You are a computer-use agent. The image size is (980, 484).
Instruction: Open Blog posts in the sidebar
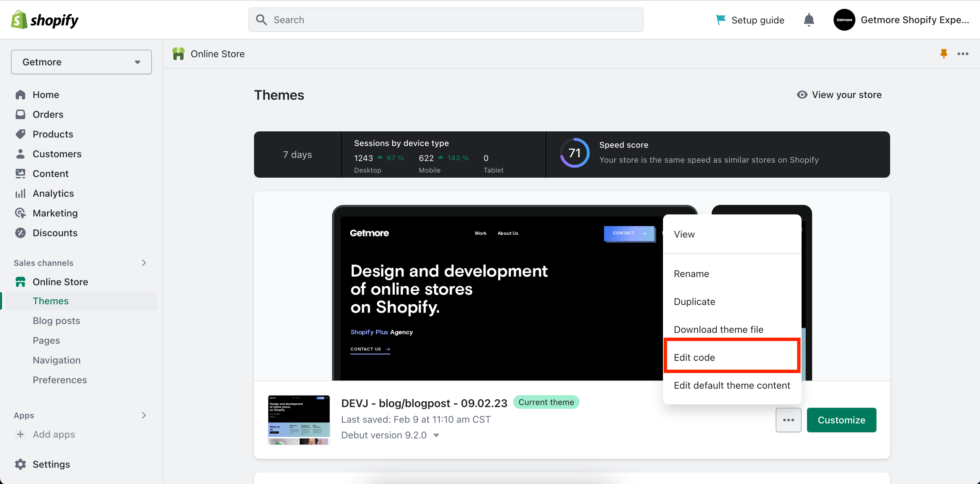tap(56, 321)
